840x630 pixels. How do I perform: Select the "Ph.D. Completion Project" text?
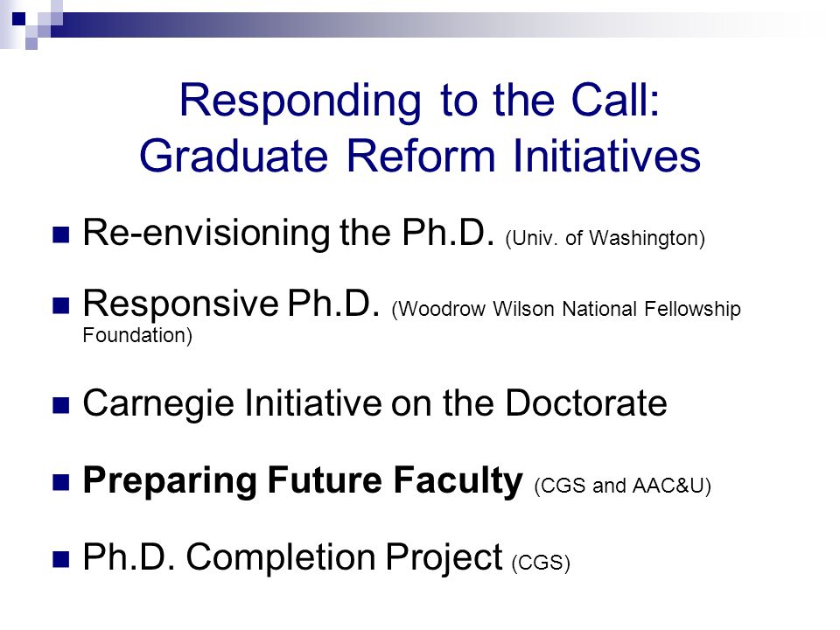point(292,557)
